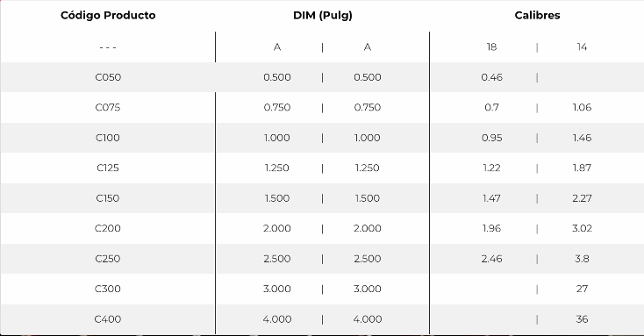The width and height of the screenshot is (644, 336).
Task: Select product code C200
Action: click(108, 228)
